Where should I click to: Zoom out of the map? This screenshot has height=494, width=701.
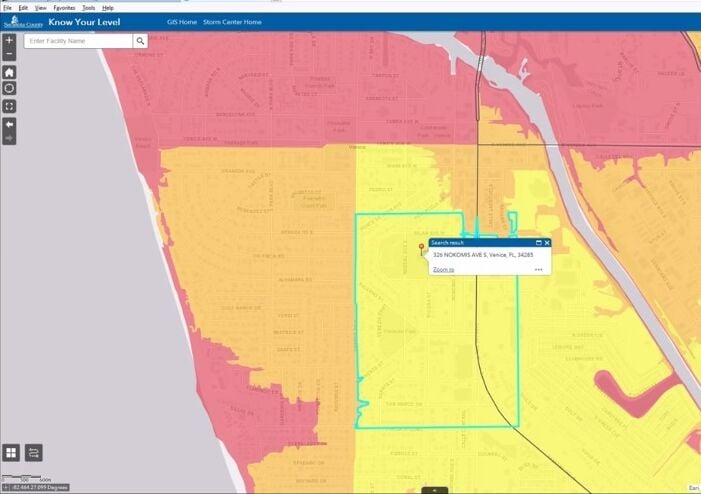(9, 53)
